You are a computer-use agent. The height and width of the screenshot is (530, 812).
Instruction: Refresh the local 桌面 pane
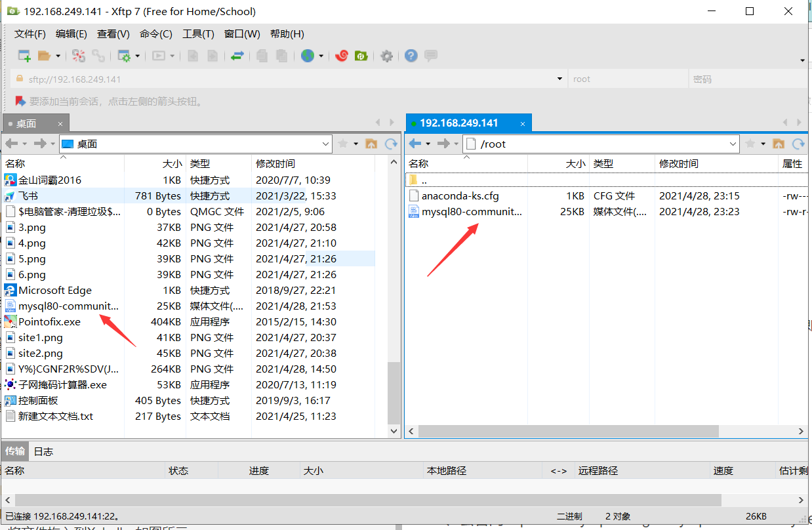pyautogui.click(x=392, y=144)
